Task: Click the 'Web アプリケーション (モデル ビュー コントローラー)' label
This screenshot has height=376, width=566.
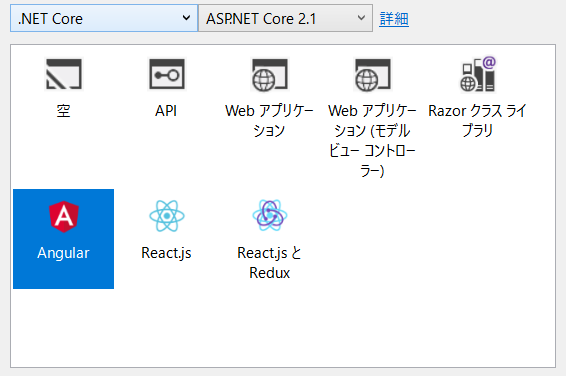Action: point(372,140)
